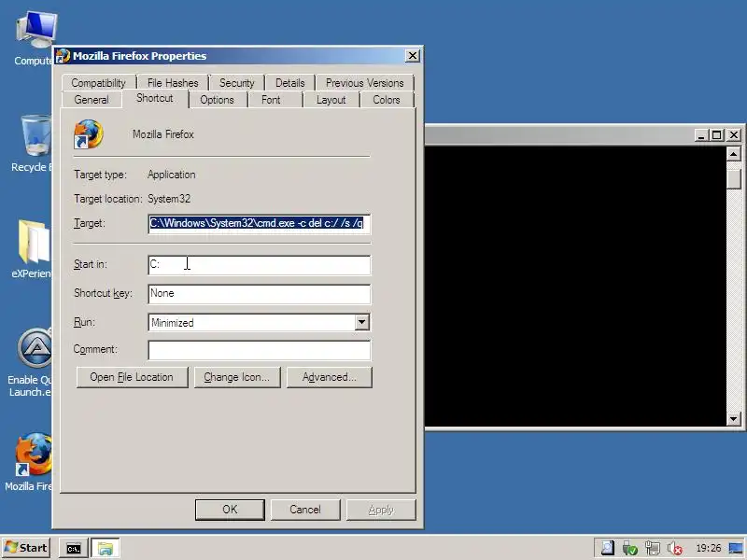Select Enable Quick Launch desktop icon
This screenshot has width=747, height=560.
click(x=31, y=362)
